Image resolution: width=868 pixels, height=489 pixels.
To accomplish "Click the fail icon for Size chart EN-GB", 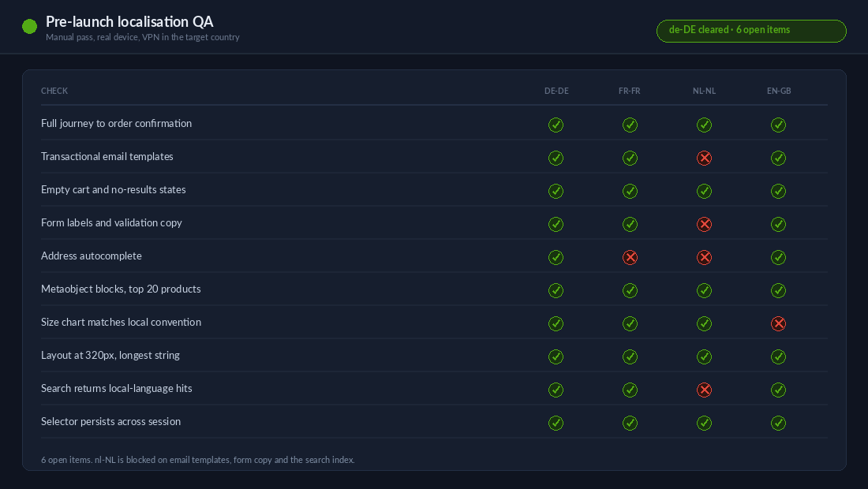I will pos(778,324).
